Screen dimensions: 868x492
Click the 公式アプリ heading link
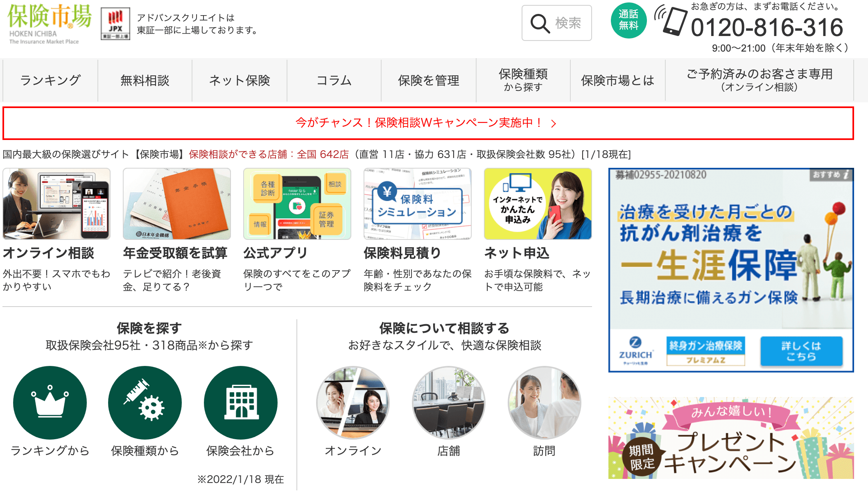click(276, 253)
